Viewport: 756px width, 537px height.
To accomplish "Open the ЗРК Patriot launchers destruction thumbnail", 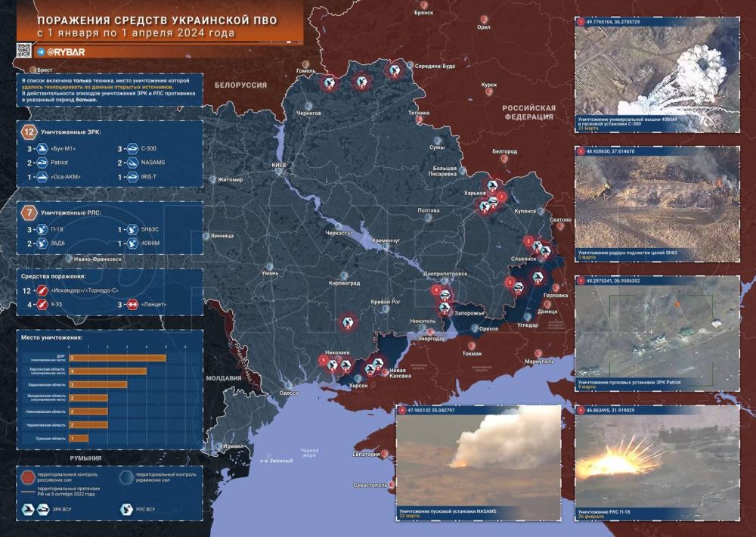I will tap(657, 330).
